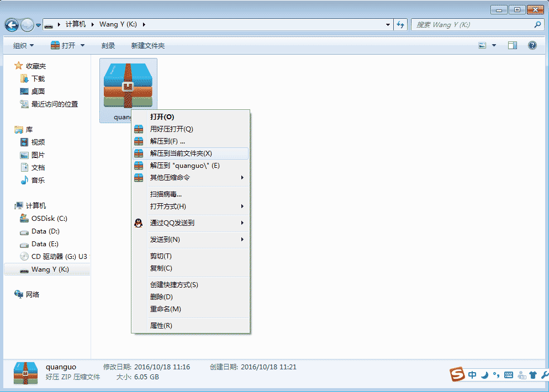Click the orange Sogou S logo in the tray
This screenshot has height=392, width=549.
(456, 374)
